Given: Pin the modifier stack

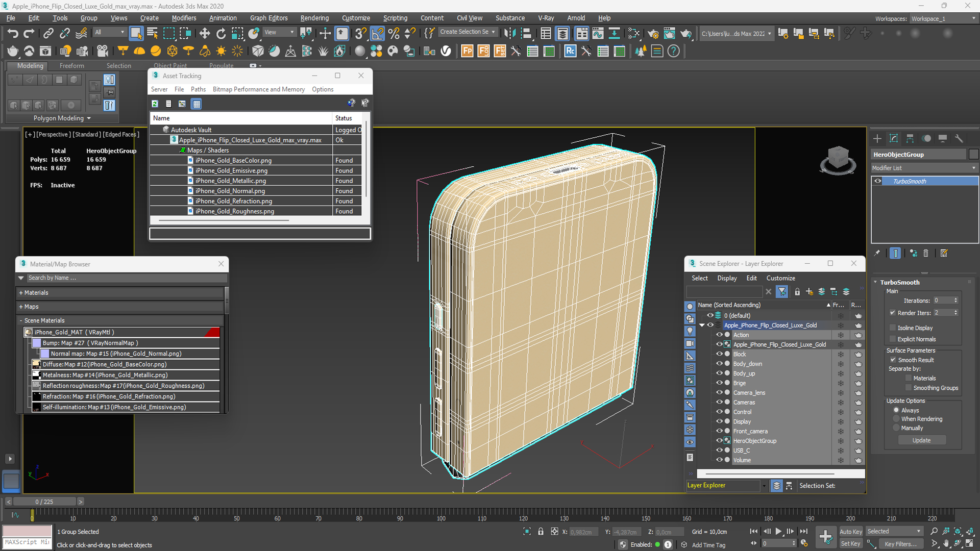Looking at the screenshot, I should point(877,253).
